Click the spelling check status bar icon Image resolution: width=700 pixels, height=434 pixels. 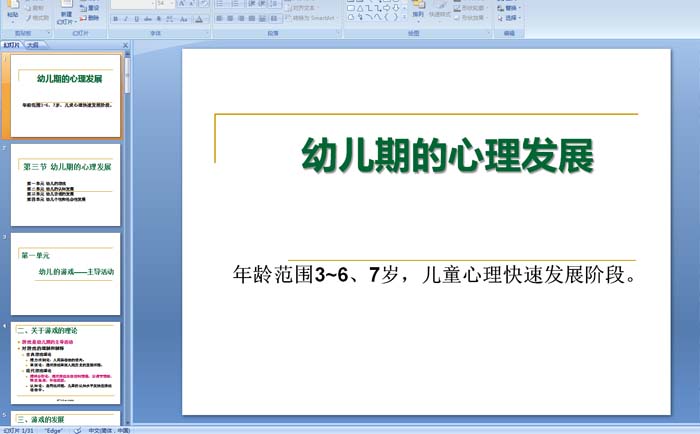(77, 430)
